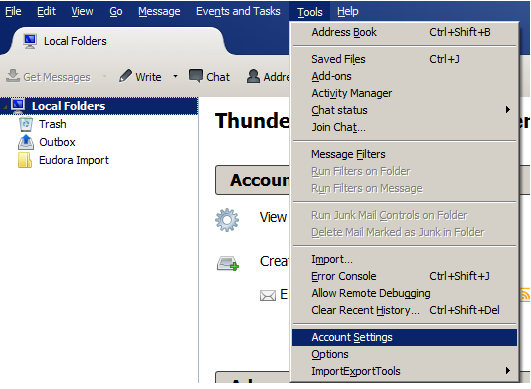Click the Local Folders tree computer icon
The image size is (531, 389).
18,105
